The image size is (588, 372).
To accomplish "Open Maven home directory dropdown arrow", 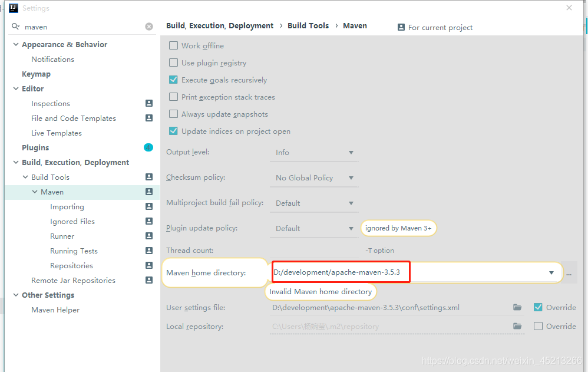I will [551, 273].
